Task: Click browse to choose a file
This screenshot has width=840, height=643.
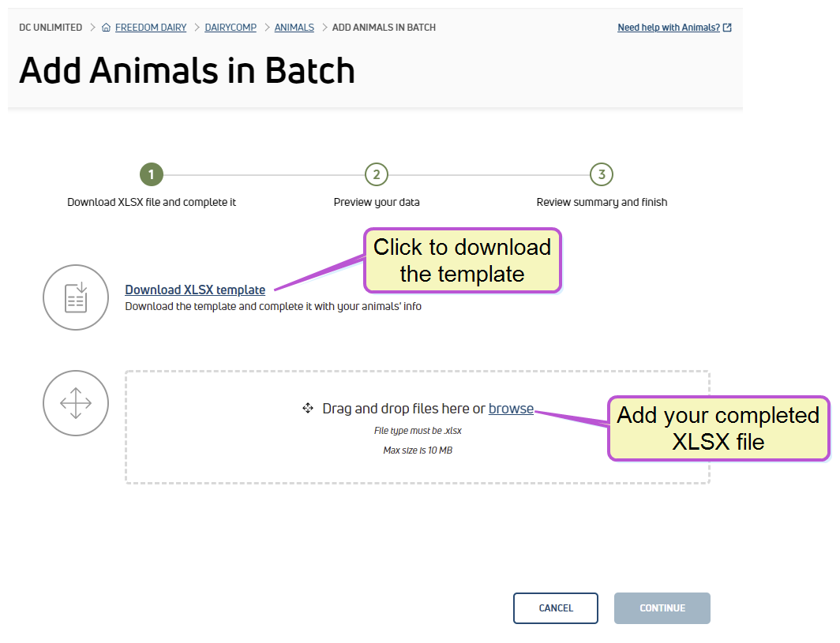Action: [x=511, y=409]
